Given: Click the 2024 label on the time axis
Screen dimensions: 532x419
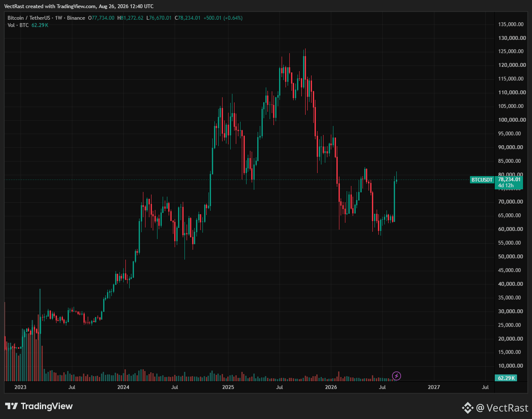Looking at the screenshot, I should coord(123,387).
